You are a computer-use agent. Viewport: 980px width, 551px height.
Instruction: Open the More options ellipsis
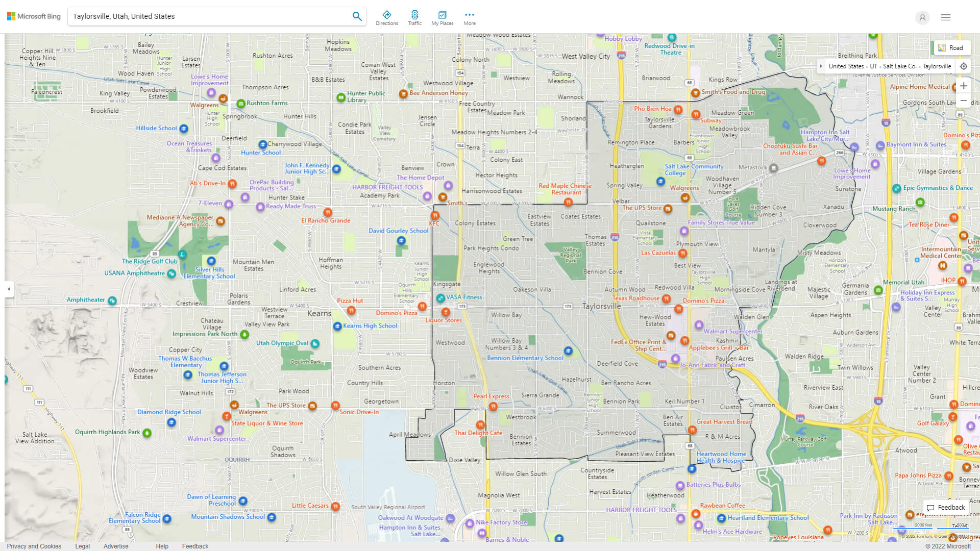pos(469,17)
